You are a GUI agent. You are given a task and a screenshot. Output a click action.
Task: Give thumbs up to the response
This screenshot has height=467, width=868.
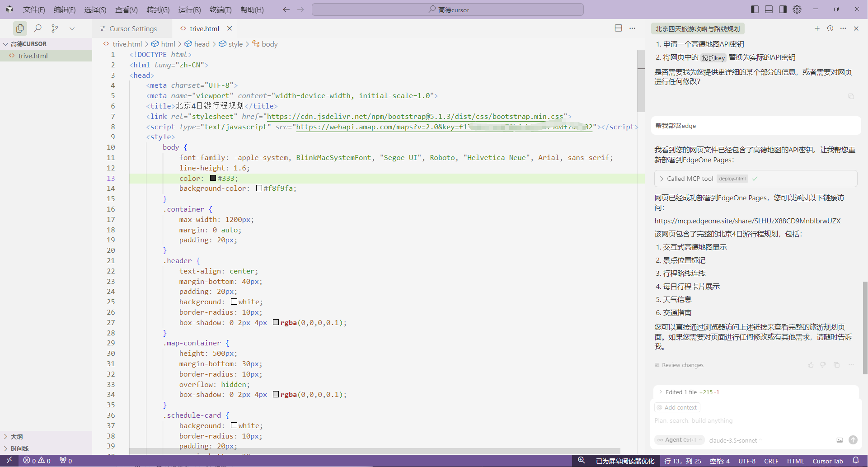[x=811, y=365]
